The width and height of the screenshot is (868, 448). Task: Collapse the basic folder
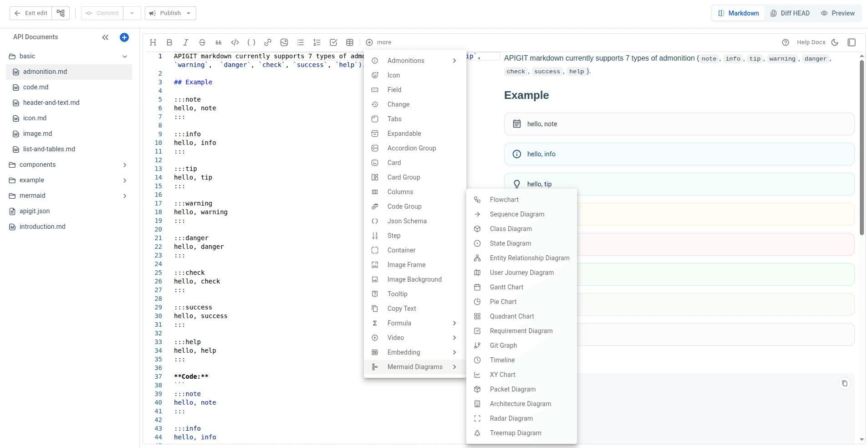(x=125, y=57)
